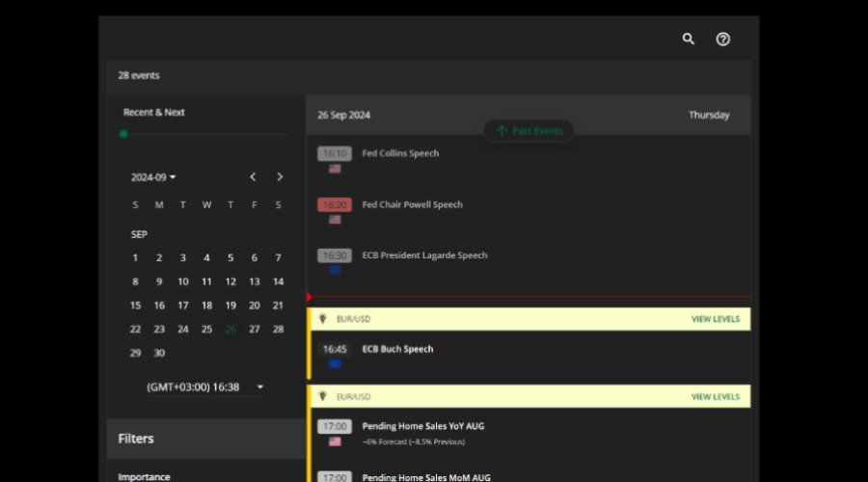Advance to next month with right chevron

click(x=280, y=177)
